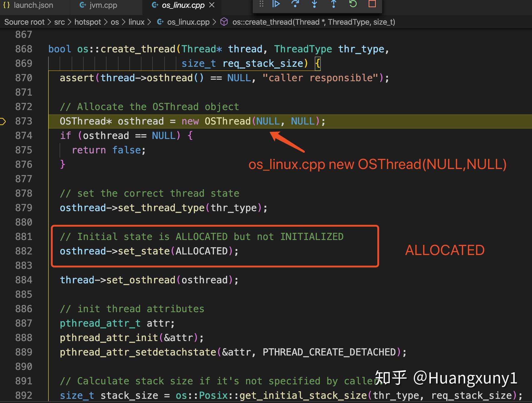
Task: Close the os_linux.cpp tab
Action: pos(212,5)
